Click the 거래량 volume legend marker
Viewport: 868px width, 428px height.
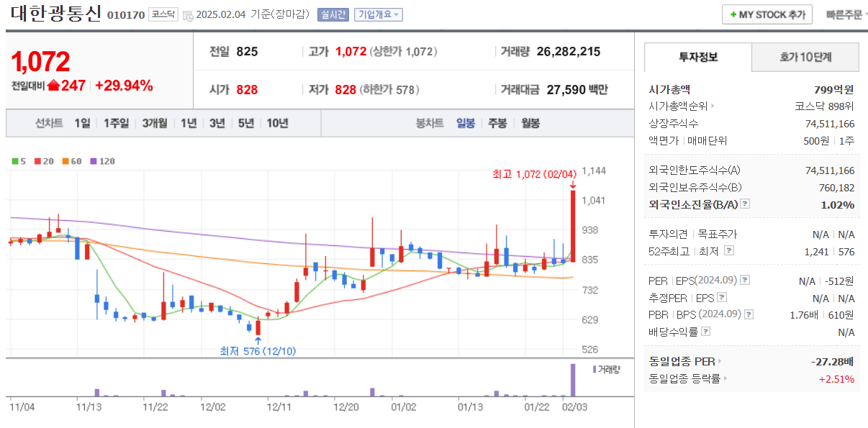[x=595, y=369]
